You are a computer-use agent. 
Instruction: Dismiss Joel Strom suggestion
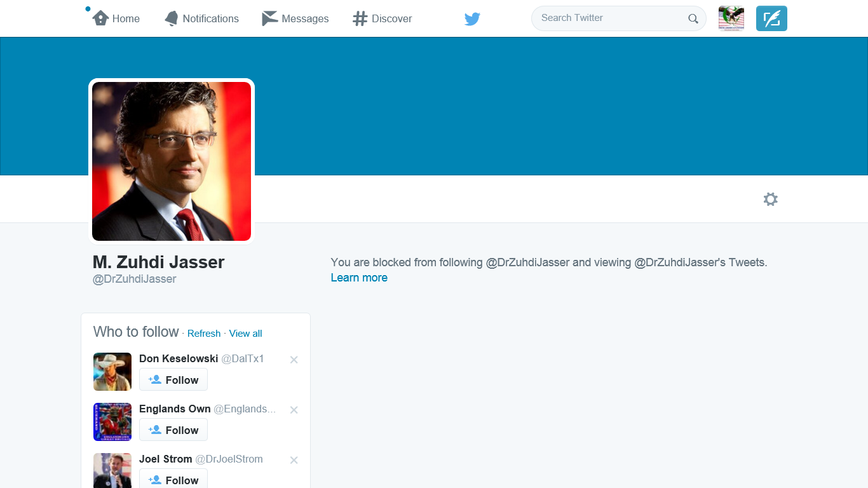(x=294, y=460)
